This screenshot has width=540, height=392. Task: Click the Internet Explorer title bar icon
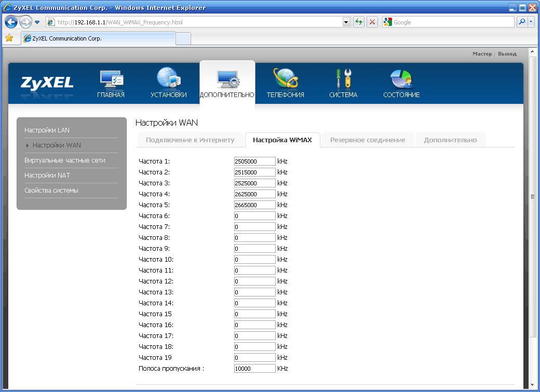click(7, 7)
